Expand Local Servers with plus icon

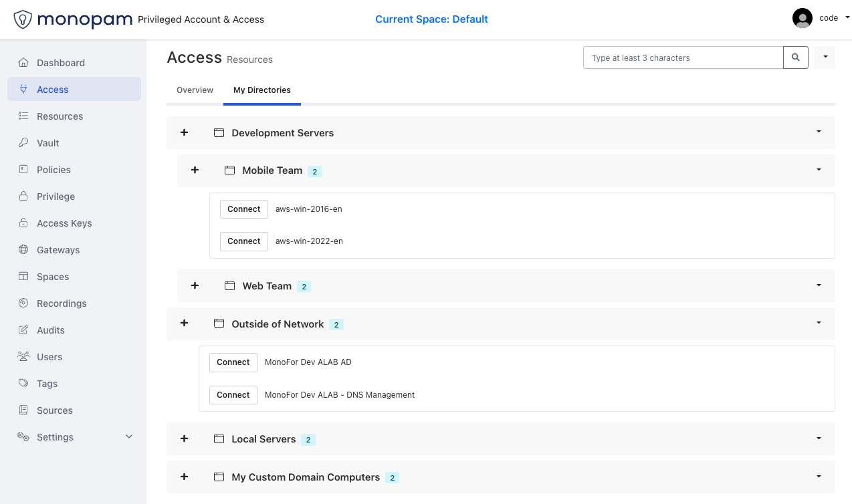pyautogui.click(x=185, y=438)
